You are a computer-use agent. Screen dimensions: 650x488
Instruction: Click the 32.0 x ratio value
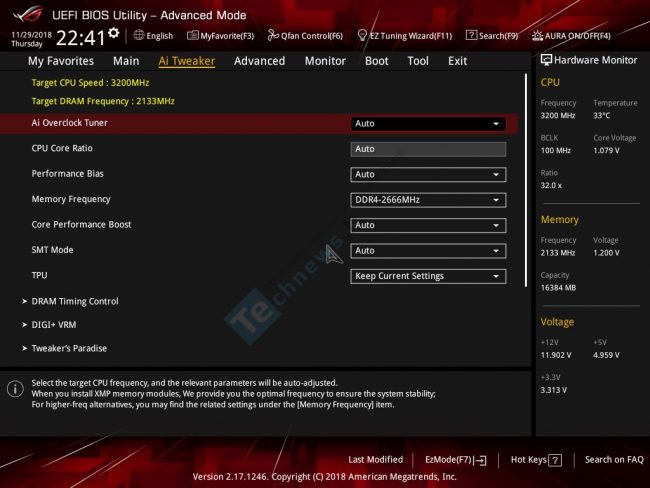point(551,185)
